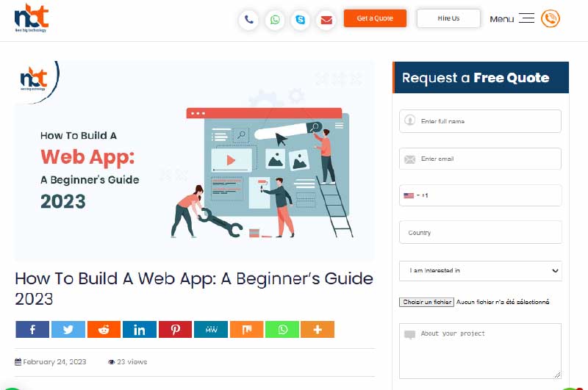Expand the I am interested in dropdown
Viewport: 588px width, 390px height.
tap(481, 270)
